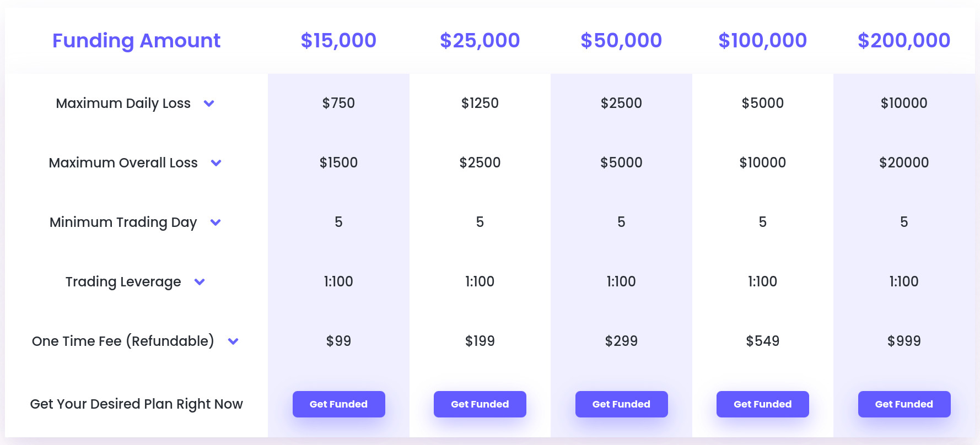The width and height of the screenshot is (980, 445).
Task: Expand the Maximum Daily Loss details
Action: tap(209, 104)
